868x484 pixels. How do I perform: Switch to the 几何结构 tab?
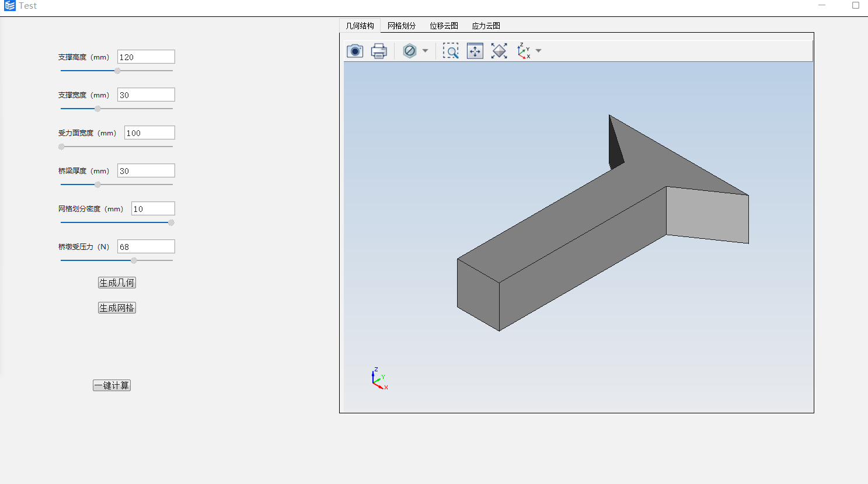point(360,26)
